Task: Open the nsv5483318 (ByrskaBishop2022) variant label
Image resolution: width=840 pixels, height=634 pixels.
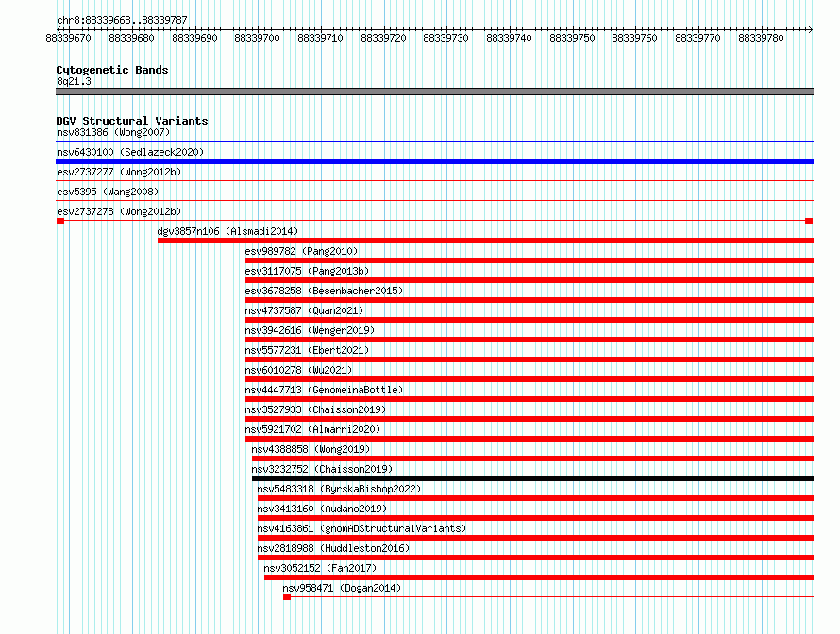Action: click(x=339, y=489)
